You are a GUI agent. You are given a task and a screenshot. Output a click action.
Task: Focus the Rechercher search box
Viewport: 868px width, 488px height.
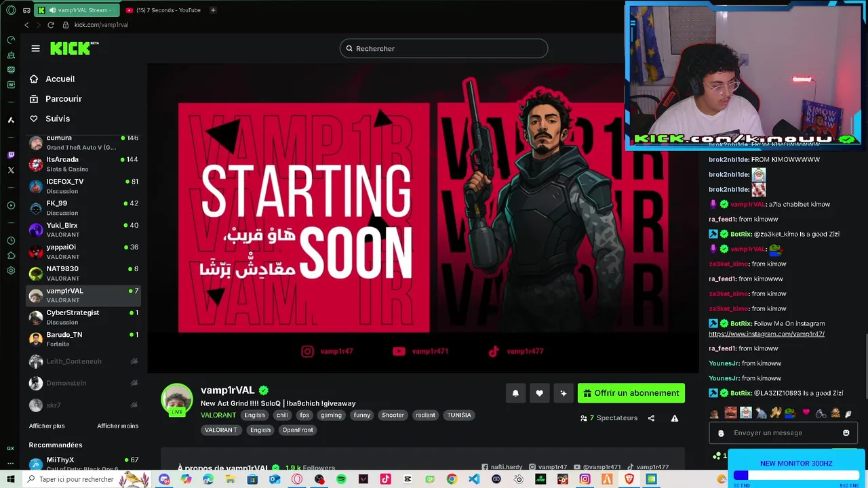[x=443, y=48]
